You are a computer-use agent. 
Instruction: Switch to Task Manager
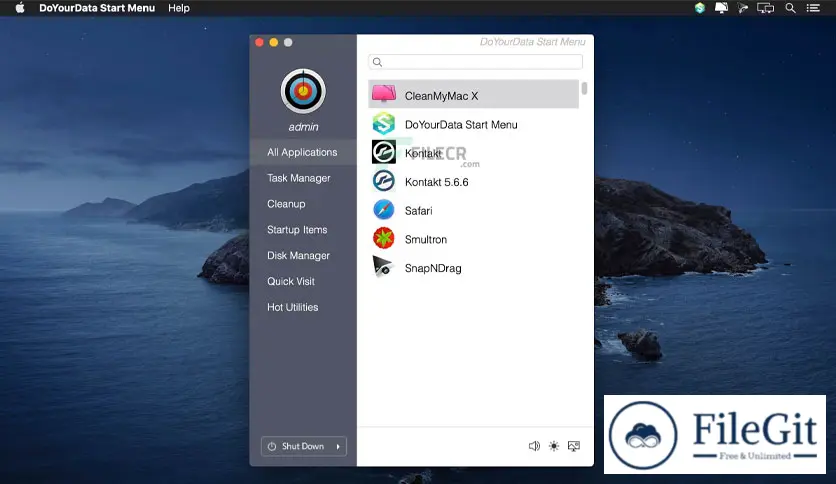pyautogui.click(x=299, y=178)
